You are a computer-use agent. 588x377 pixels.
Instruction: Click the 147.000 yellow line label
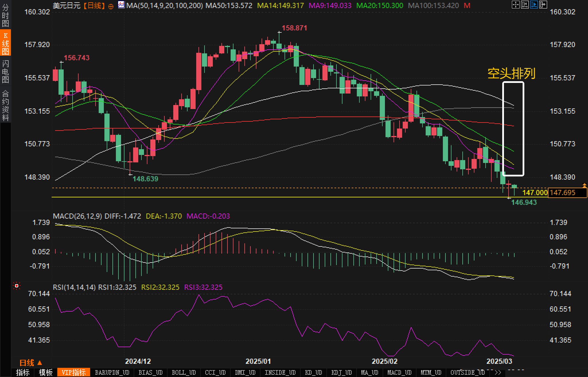535,193
